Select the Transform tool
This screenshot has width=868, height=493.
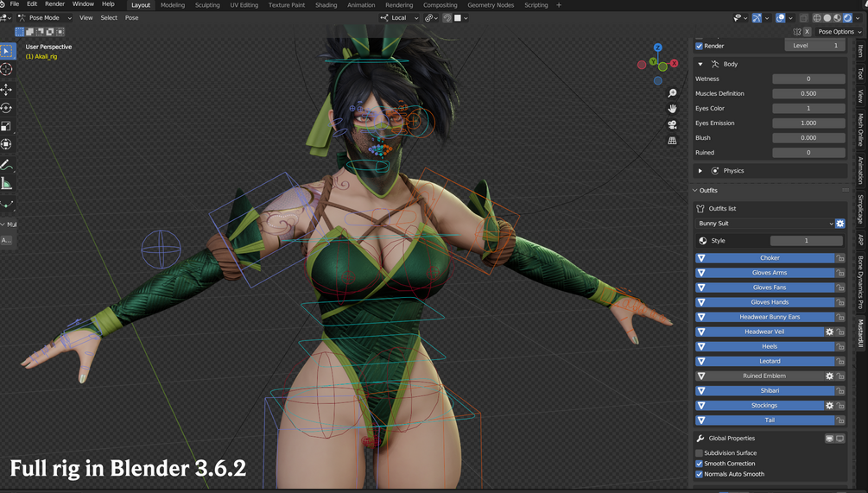click(x=7, y=144)
